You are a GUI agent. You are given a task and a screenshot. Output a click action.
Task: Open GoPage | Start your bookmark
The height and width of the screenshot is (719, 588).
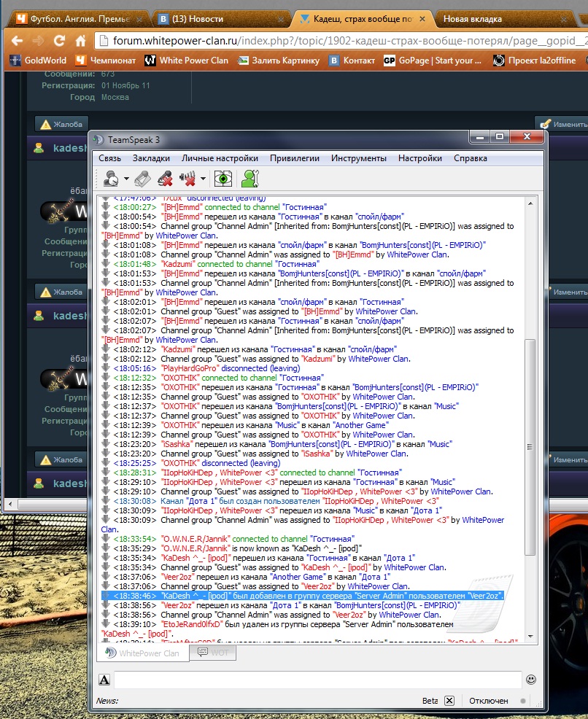tap(433, 61)
